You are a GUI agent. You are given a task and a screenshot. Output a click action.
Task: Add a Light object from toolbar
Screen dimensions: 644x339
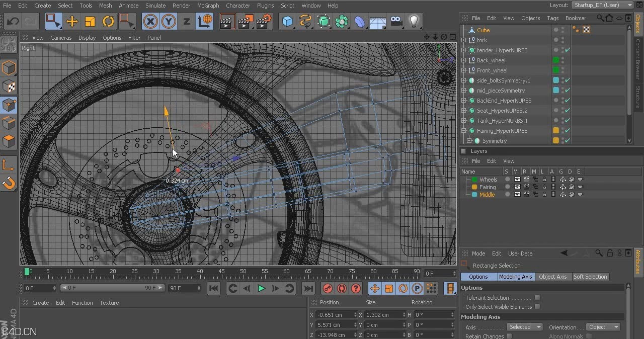pyautogui.click(x=414, y=21)
